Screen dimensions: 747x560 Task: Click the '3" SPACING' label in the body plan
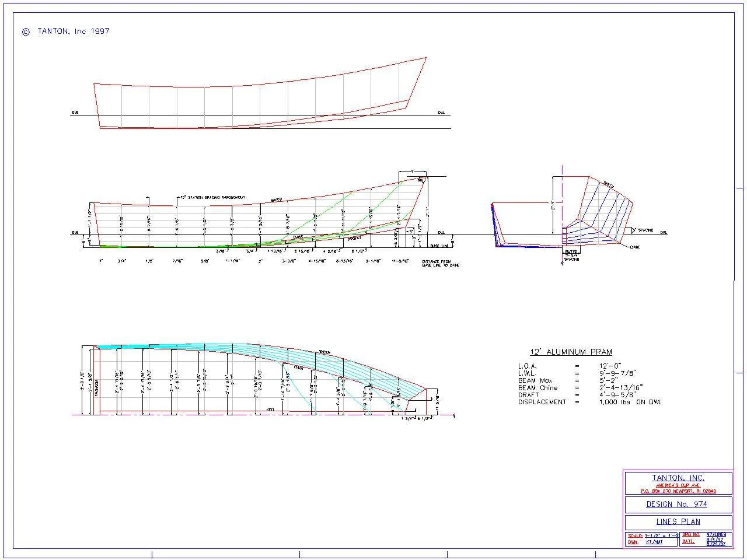[x=642, y=230]
